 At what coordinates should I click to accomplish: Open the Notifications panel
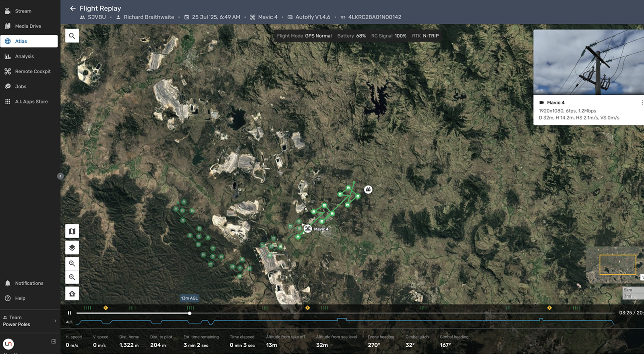coord(29,283)
